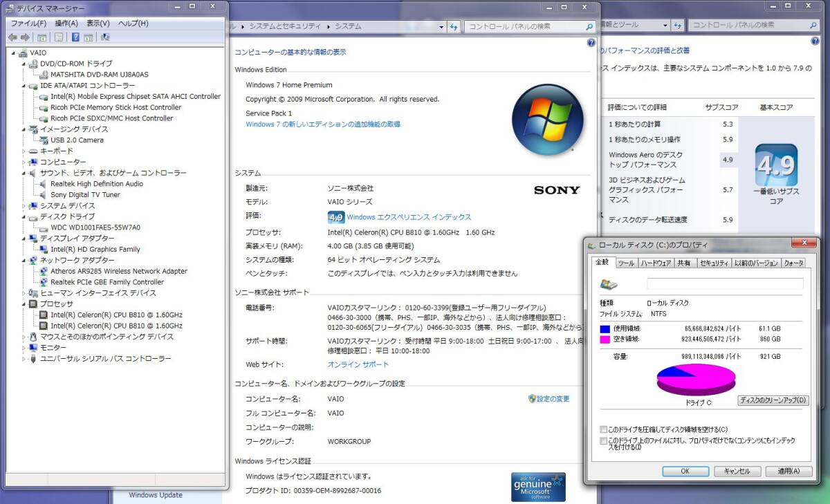Switch to the ハードウェア tab
Viewport: 830px width, 504px height.
coord(656,263)
